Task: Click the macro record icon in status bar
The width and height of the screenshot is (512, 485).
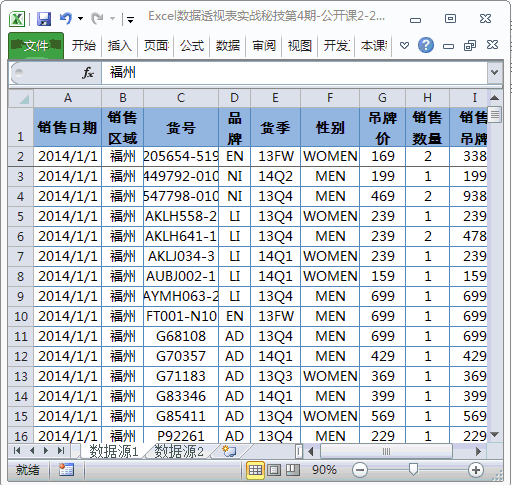Action: click(66, 470)
